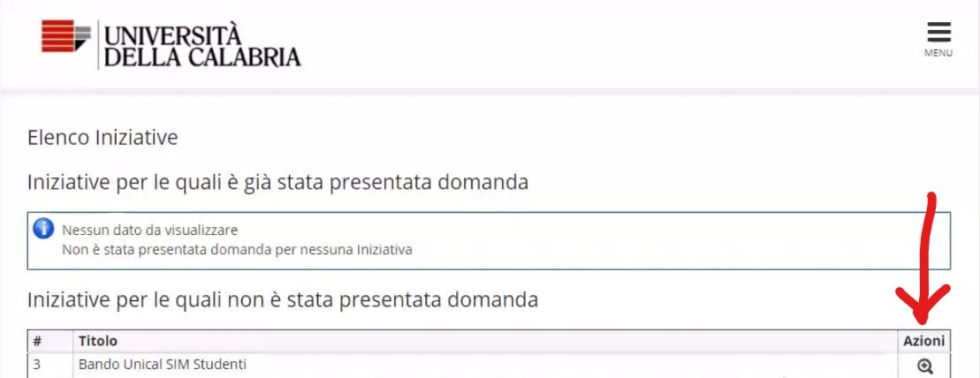Click the Elenco Iniziative page heading
The image size is (980, 378).
pos(103,138)
